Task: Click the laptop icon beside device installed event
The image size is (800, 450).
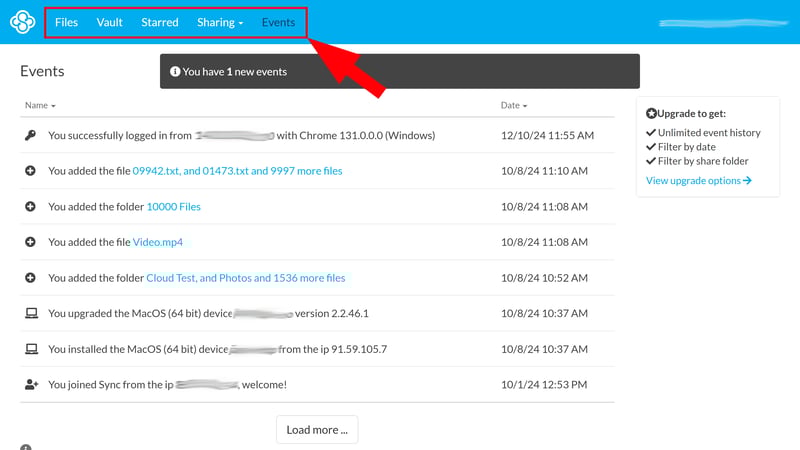Action: (x=30, y=349)
